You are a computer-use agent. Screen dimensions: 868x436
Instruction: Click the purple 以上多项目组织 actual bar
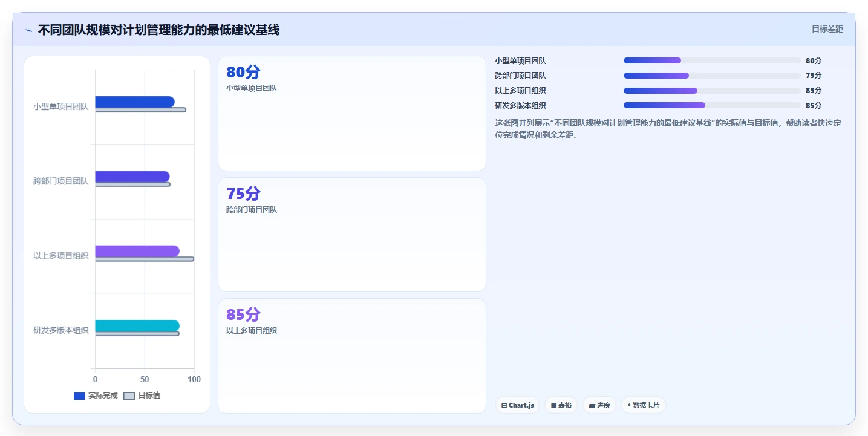point(137,251)
